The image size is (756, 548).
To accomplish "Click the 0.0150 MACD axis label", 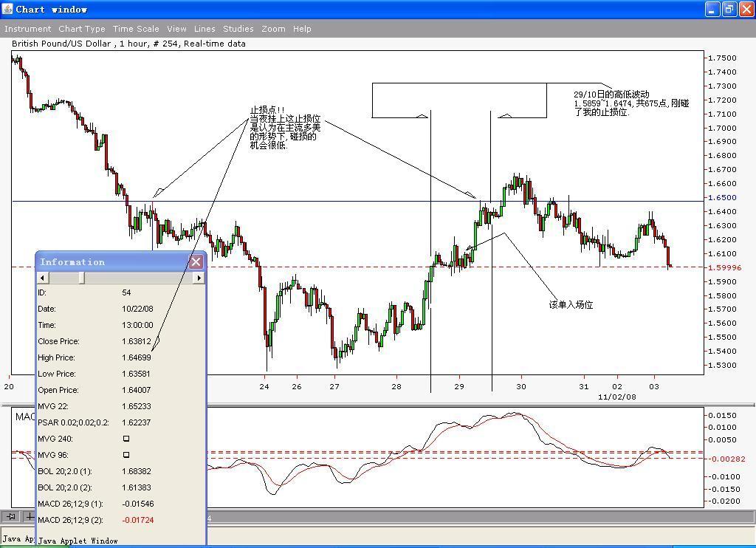I will (722, 415).
